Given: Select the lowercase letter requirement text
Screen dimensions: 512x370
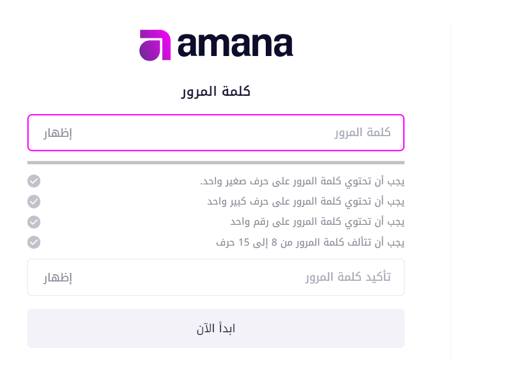Looking at the screenshot, I should coord(302,181).
